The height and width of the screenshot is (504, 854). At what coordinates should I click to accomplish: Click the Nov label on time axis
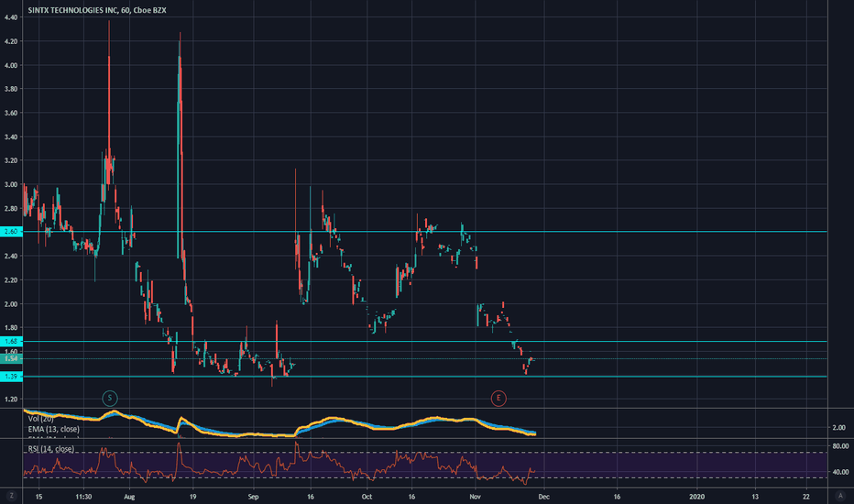(x=476, y=497)
